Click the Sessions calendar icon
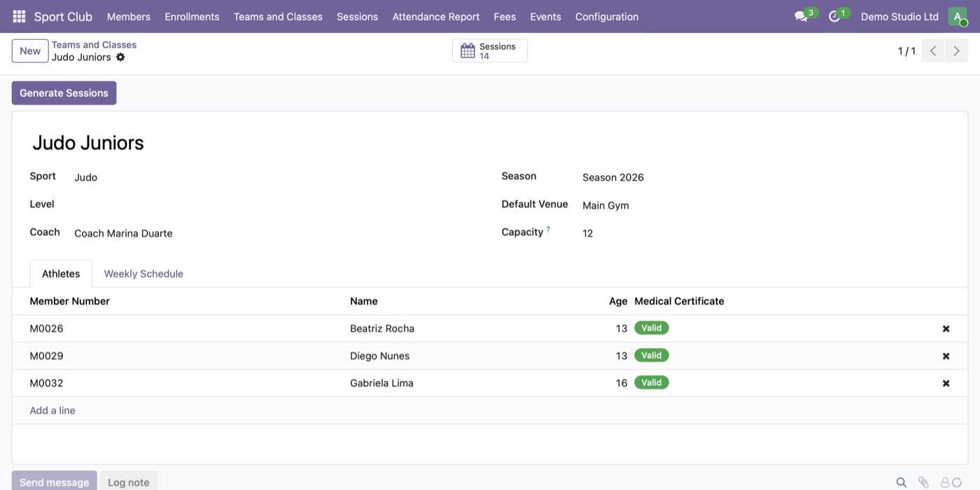 pos(468,50)
